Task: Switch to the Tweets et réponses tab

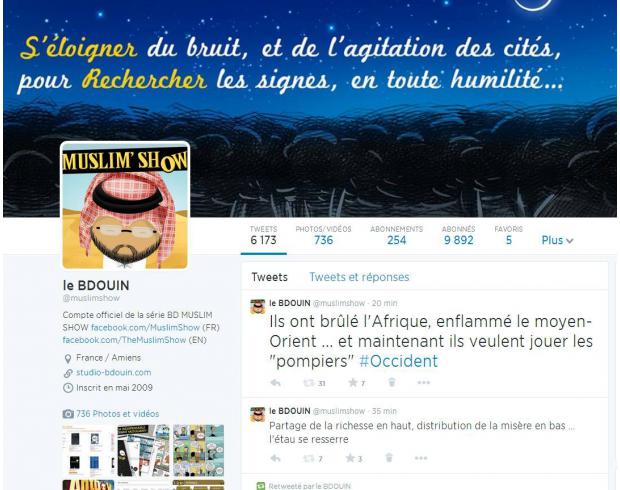Action: click(359, 277)
